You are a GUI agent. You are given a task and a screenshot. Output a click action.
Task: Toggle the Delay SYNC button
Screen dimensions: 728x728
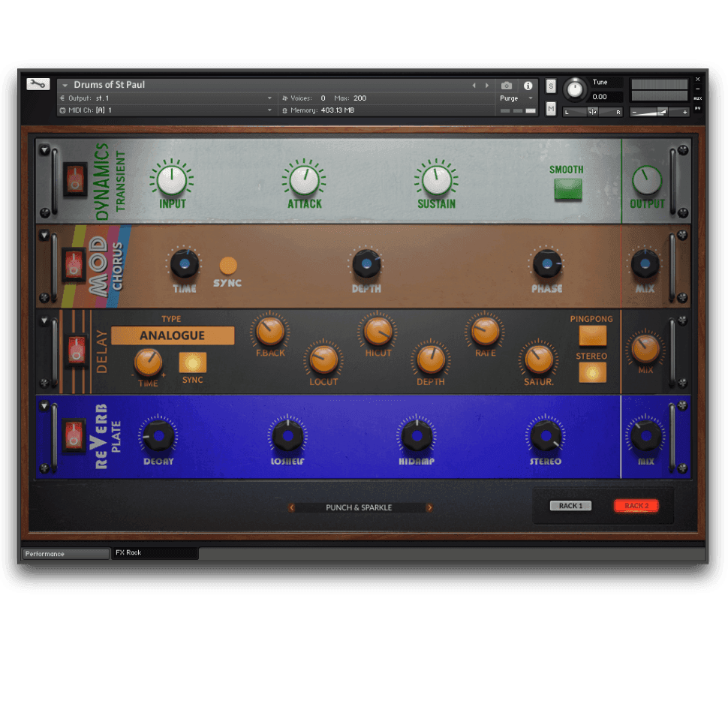[193, 362]
